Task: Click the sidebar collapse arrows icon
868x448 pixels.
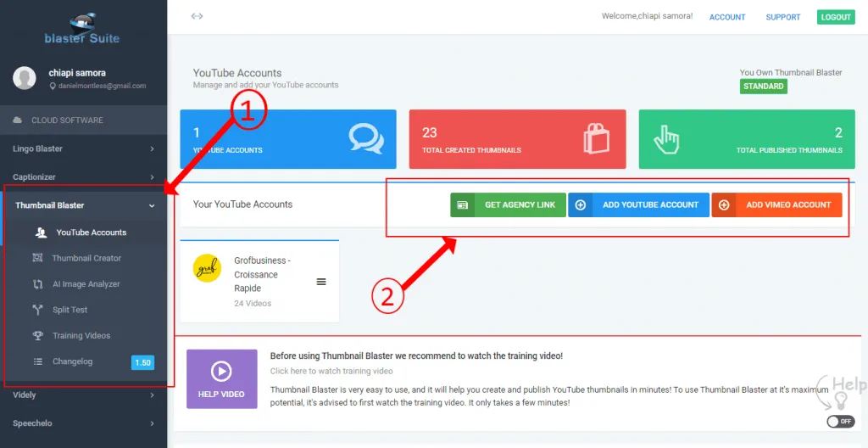Action: pos(197,16)
